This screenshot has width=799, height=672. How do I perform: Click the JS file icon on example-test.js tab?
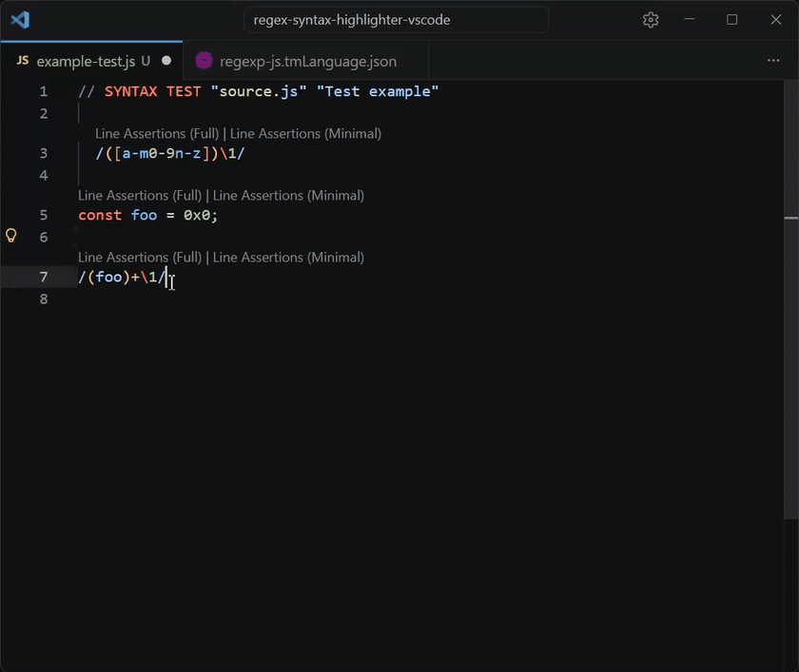pos(23,61)
